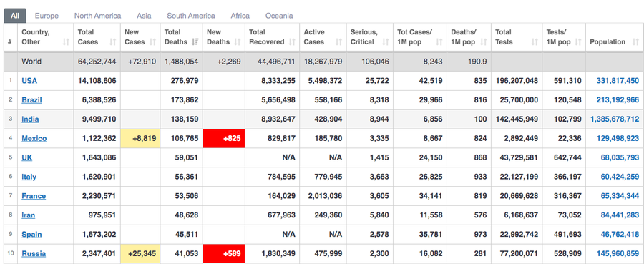644x264 pixels.
Task: Click Russia population 145,960,859 link
Action: [x=618, y=254]
